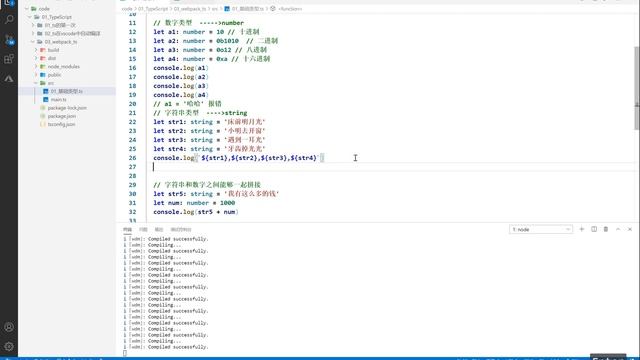Image resolution: width=640 pixels, height=360 pixels.
Task: Click 'let a3: number = 0o12' line
Action: coord(210,50)
